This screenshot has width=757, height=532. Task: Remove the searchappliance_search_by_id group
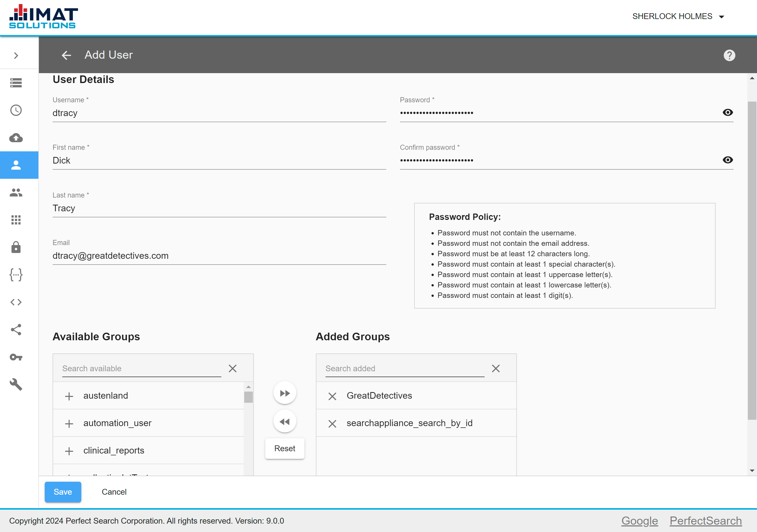click(x=332, y=424)
